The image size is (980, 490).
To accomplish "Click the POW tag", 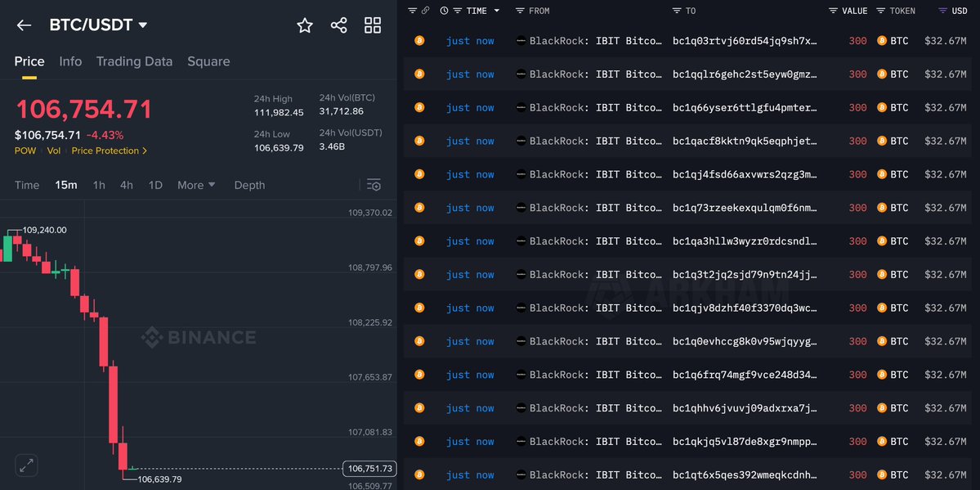I will click(25, 151).
